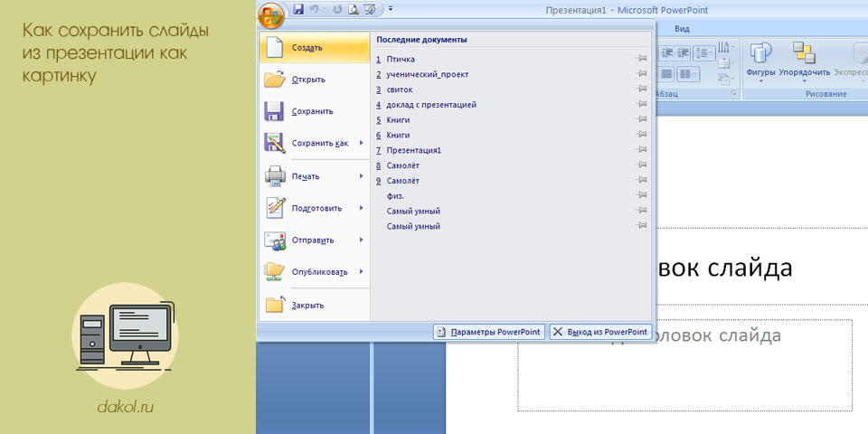The image size is (868, 434).
Task: Click Параметры PowerPoint button
Action: [x=489, y=332]
